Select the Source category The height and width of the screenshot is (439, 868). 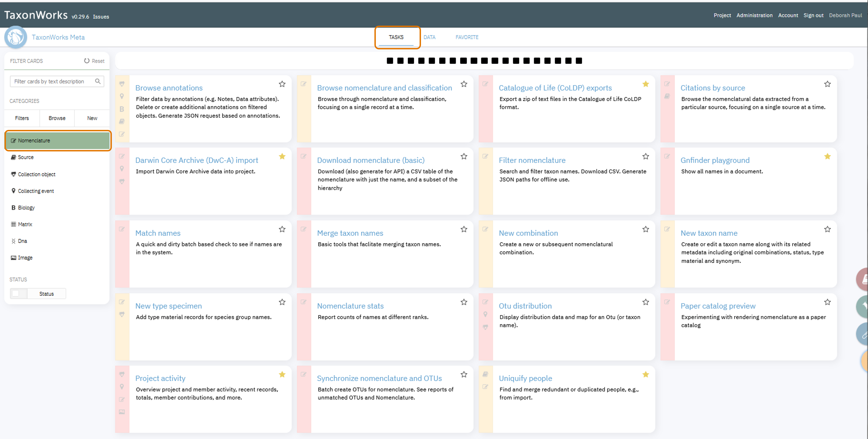tap(57, 157)
